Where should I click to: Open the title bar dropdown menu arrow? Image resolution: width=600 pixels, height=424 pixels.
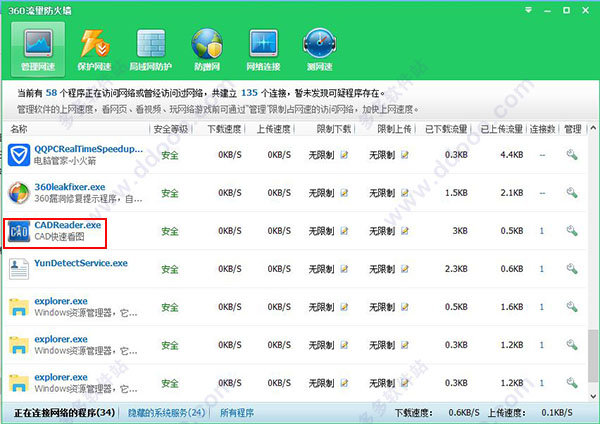pos(528,10)
